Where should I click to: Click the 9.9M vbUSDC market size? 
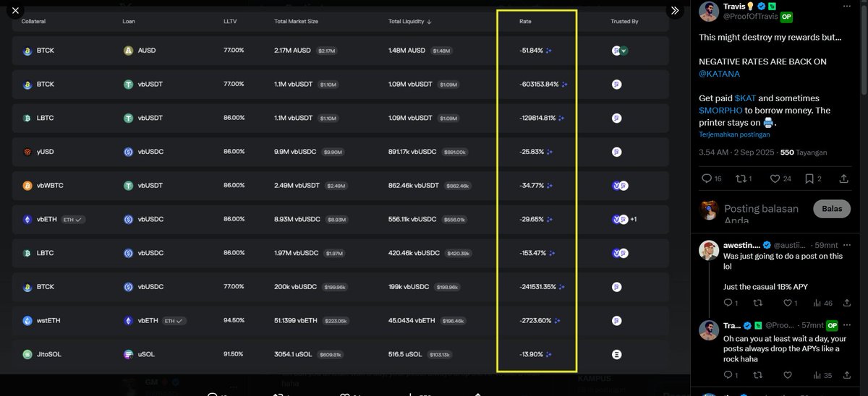click(x=297, y=152)
